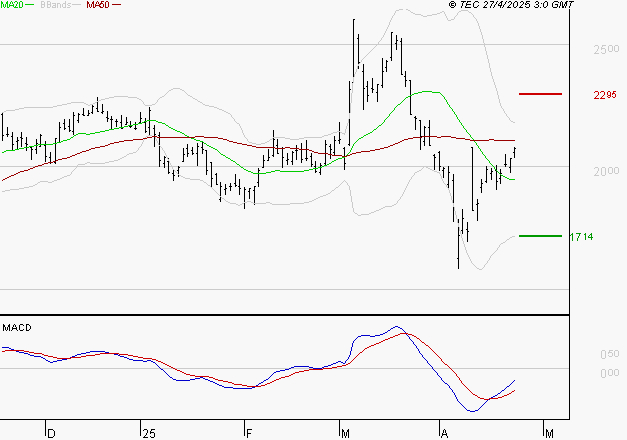The width and height of the screenshot is (627, 440).
Task: Click the green 1714 support value
Action: [x=581, y=237]
